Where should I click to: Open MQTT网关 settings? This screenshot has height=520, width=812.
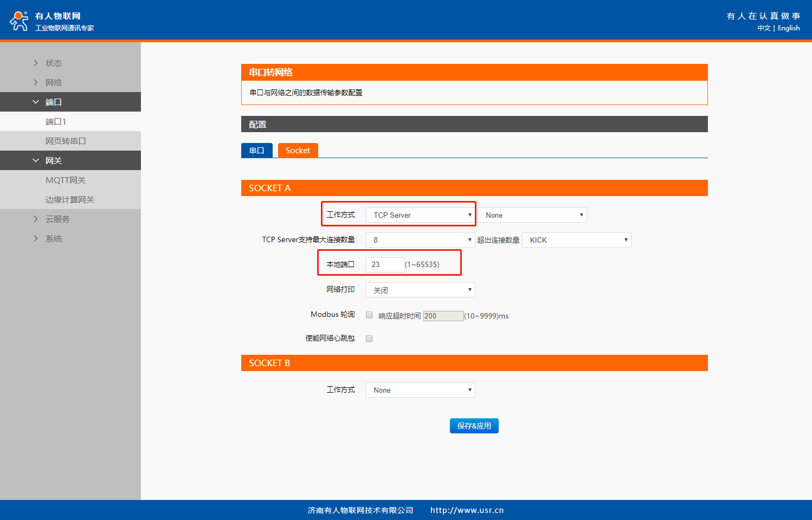tap(66, 180)
